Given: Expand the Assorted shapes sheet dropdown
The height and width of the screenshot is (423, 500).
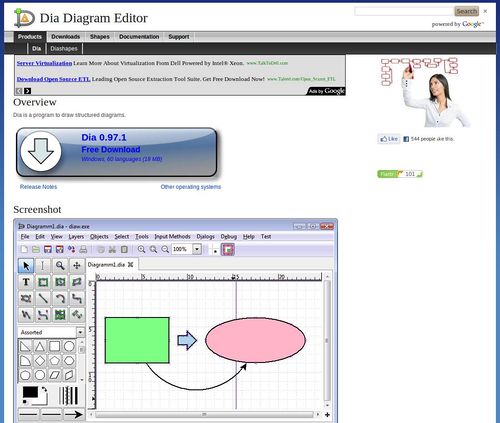Looking at the screenshot, I should (80, 332).
